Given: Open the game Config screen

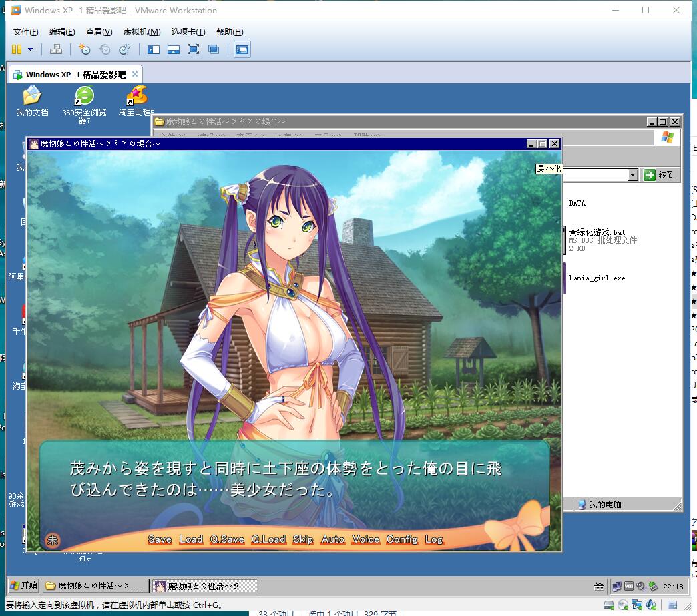Looking at the screenshot, I should click(403, 539).
